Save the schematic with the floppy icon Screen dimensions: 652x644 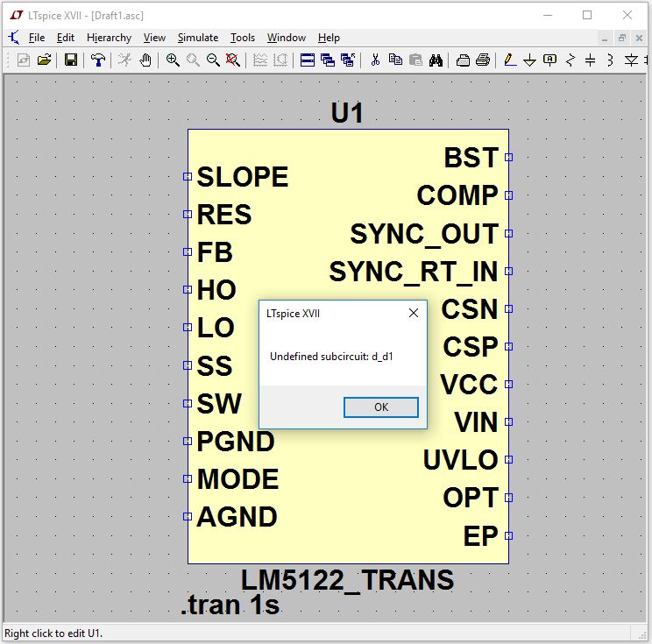click(71, 60)
